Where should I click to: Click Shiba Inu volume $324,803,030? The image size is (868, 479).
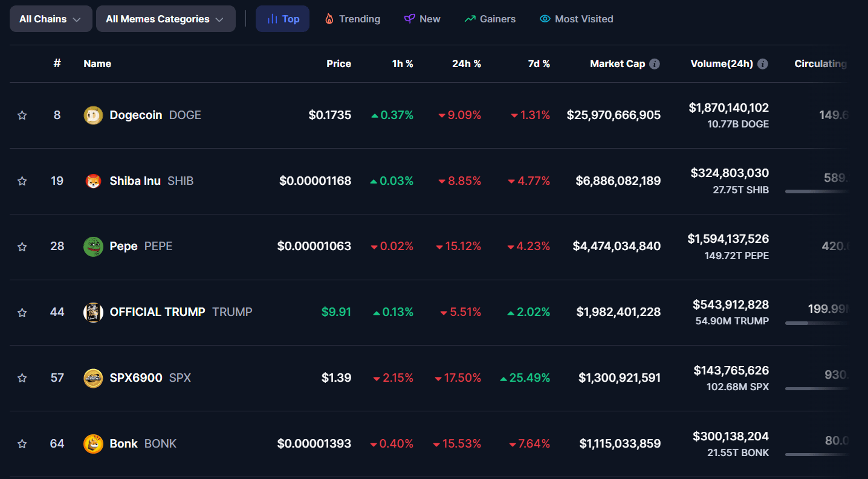click(730, 174)
